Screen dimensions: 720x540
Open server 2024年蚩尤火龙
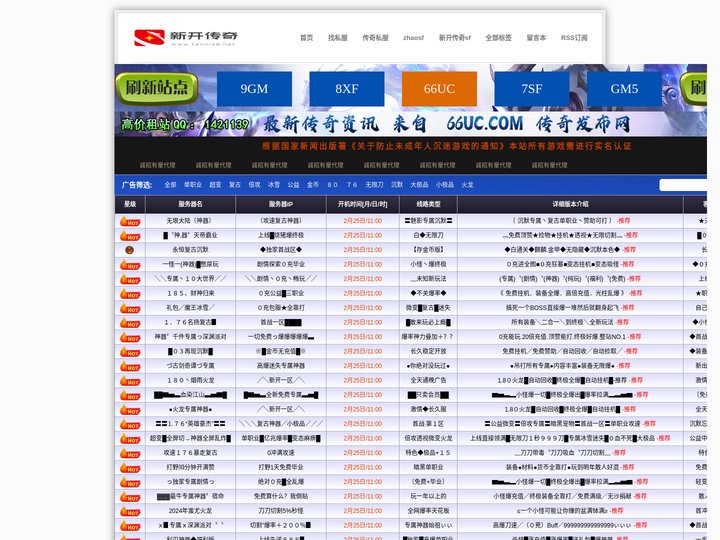click(190, 511)
